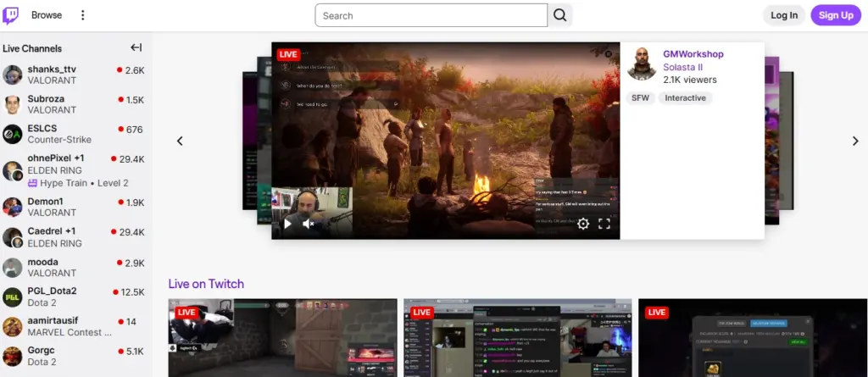The height and width of the screenshot is (377, 868).
Task: Go to previous carousel stream
Action: 180,141
